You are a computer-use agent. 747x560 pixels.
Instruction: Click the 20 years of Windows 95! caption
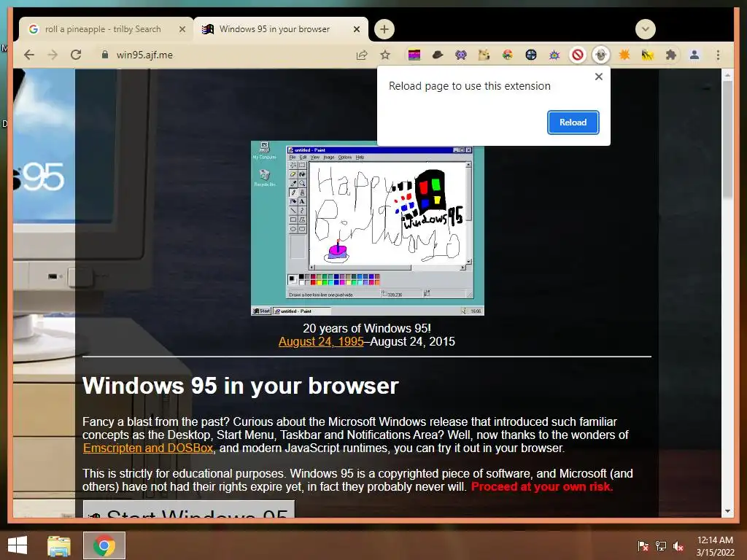(367, 328)
